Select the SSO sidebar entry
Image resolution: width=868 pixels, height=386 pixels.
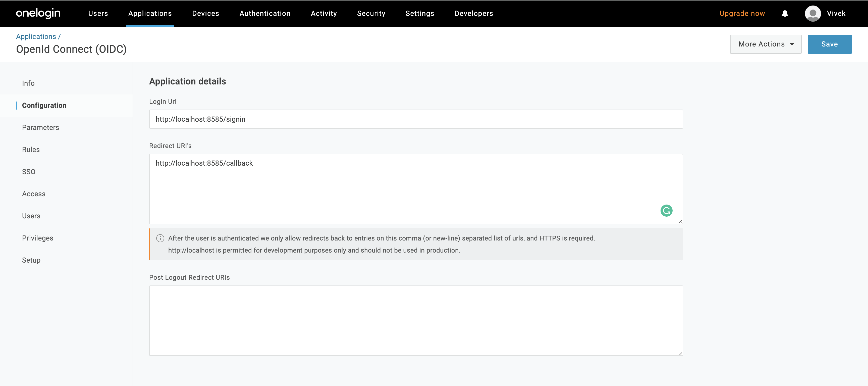tap(29, 172)
